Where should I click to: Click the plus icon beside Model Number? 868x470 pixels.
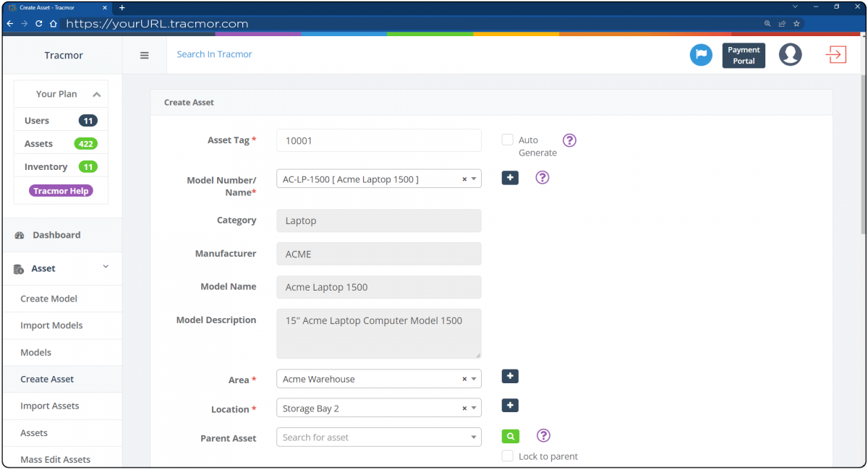[510, 177]
